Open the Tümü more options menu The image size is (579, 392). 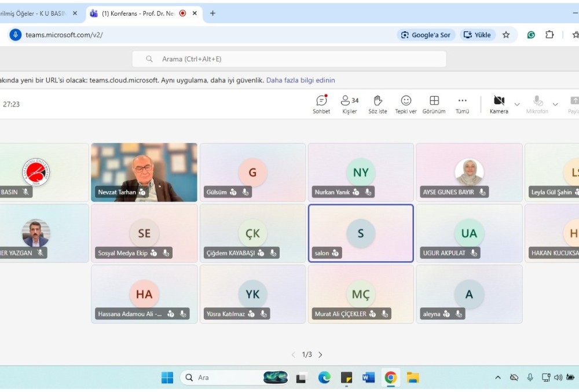click(462, 104)
